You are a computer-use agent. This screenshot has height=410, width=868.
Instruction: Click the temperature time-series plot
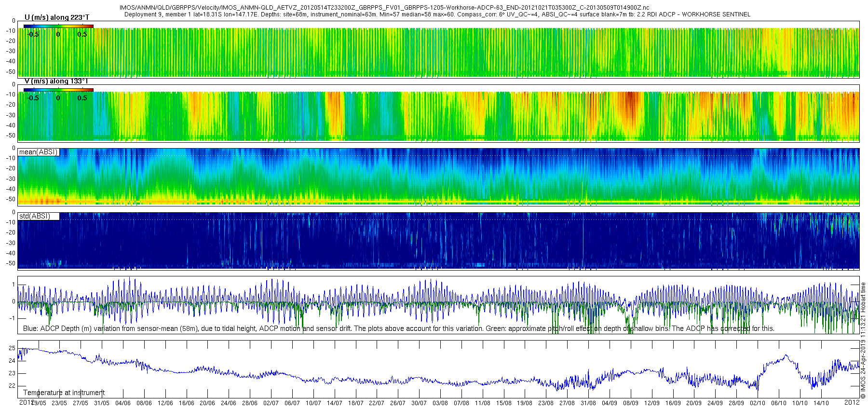tap(438, 369)
